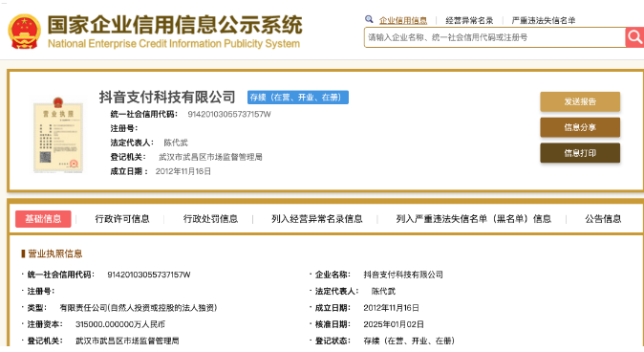Switch to the 行政处罚信息 tab
This screenshot has width=644, height=352.
pyautogui.click(x=211, y=219)
